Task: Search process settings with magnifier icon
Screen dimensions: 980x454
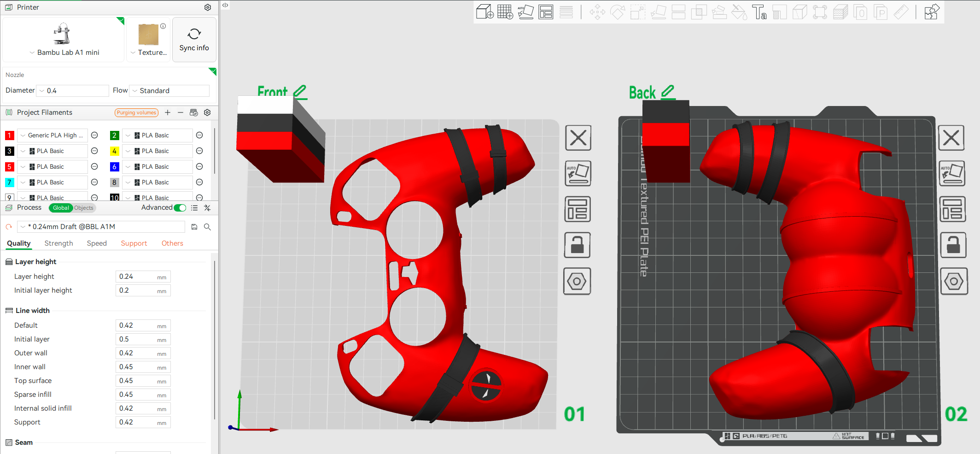Action: tap(207, 227)
